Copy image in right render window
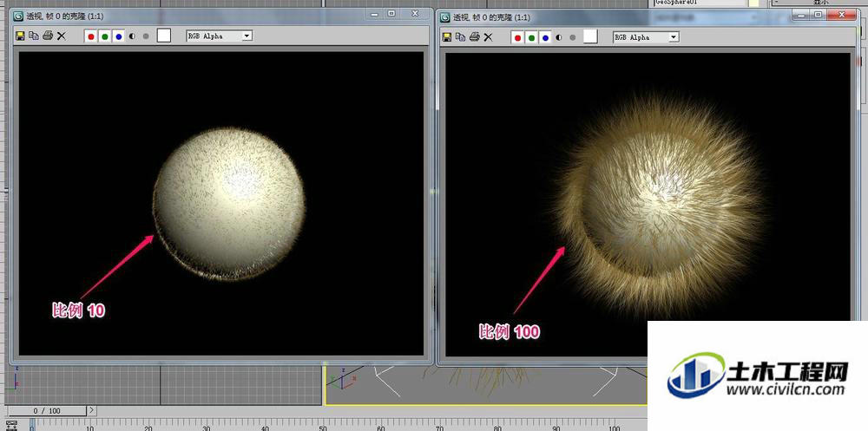 click(x=460, y=37)
